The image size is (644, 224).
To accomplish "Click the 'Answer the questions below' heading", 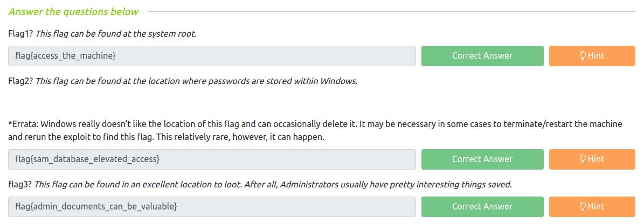I will click(x=73, y=11).
